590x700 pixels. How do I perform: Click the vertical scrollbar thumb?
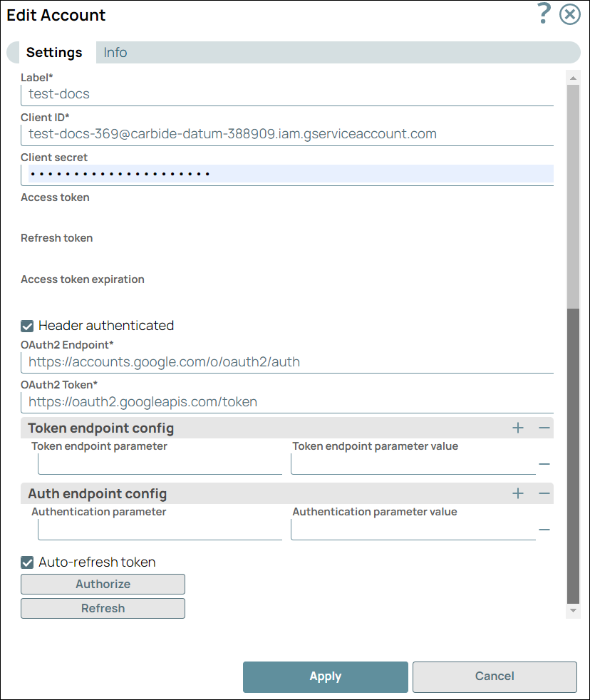pos(572,456)
